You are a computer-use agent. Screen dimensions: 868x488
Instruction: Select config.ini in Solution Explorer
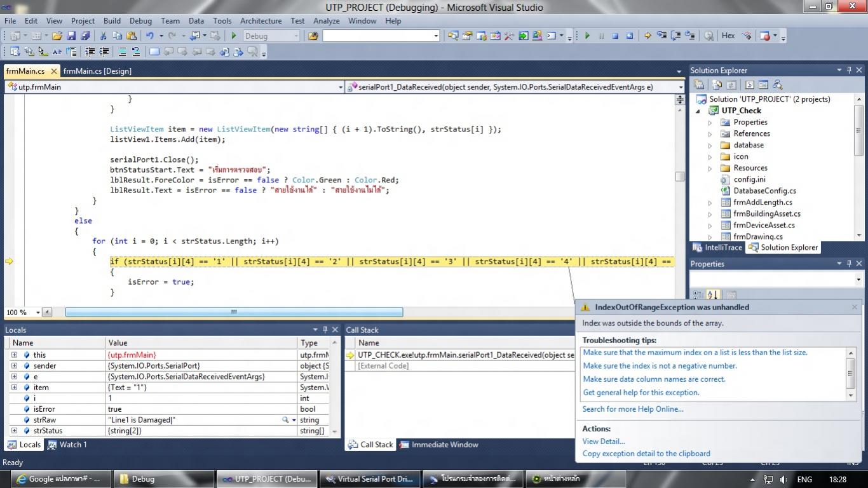[749, 180]
